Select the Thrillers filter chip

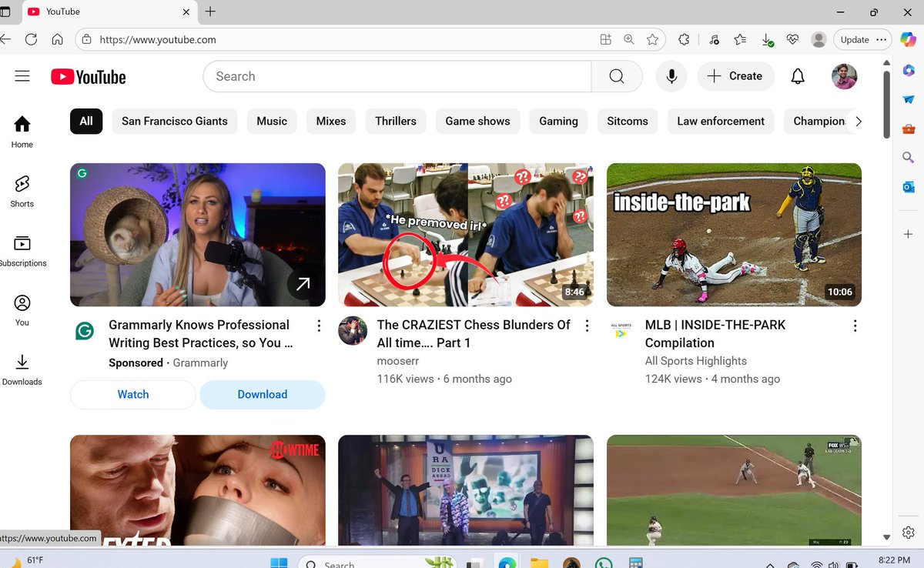point(396,121)
